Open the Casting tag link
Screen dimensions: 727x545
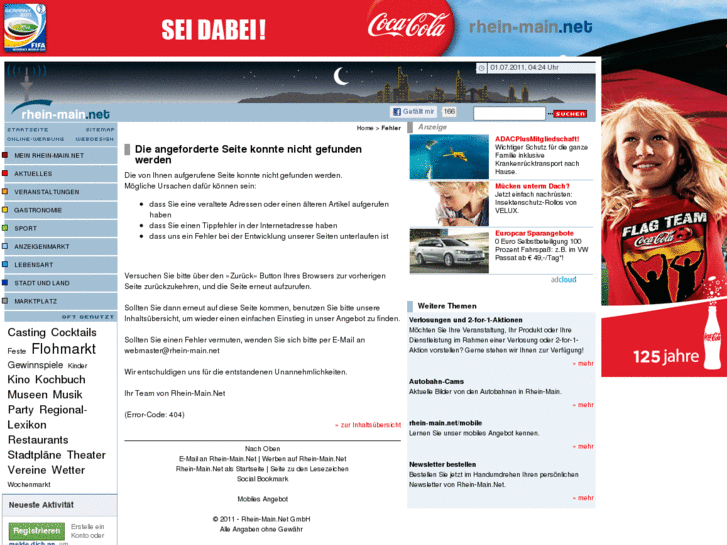pyautogui.click(x=26, y=333)
